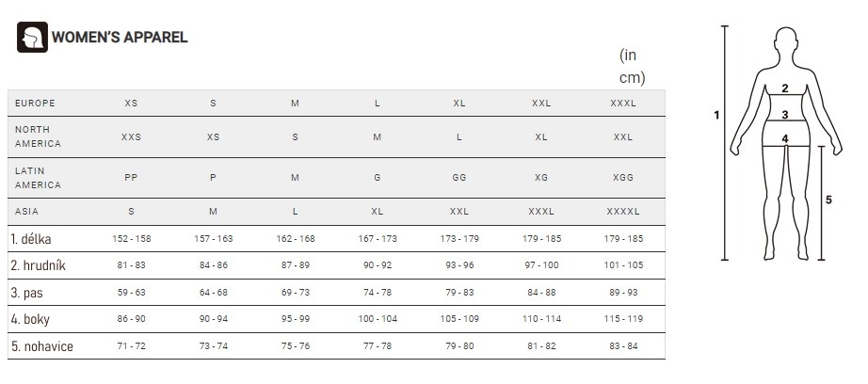This screenshot has height=384, width=868.
Task: Click the WOMEN'S APPAREL heading
Action: point(120,37)
